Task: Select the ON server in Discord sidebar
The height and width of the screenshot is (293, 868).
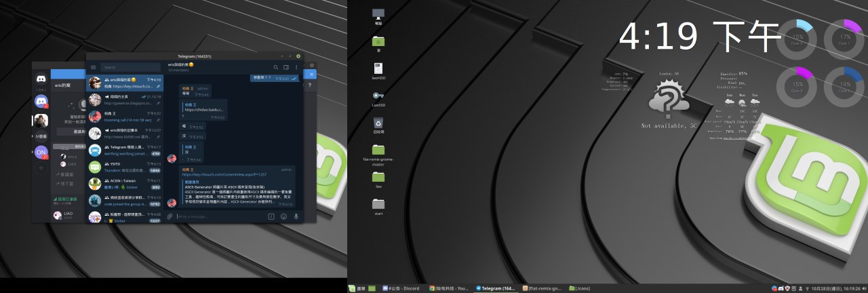Action: 41,152
